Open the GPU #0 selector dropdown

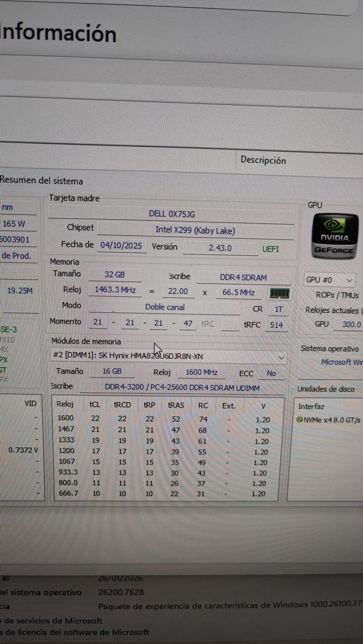point(330,280)
